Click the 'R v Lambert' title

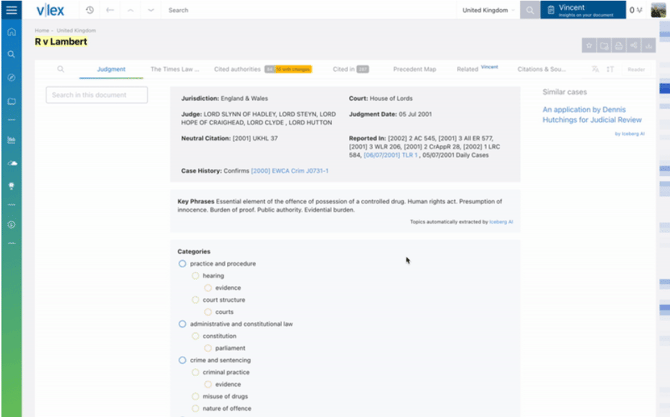point(61,41)
